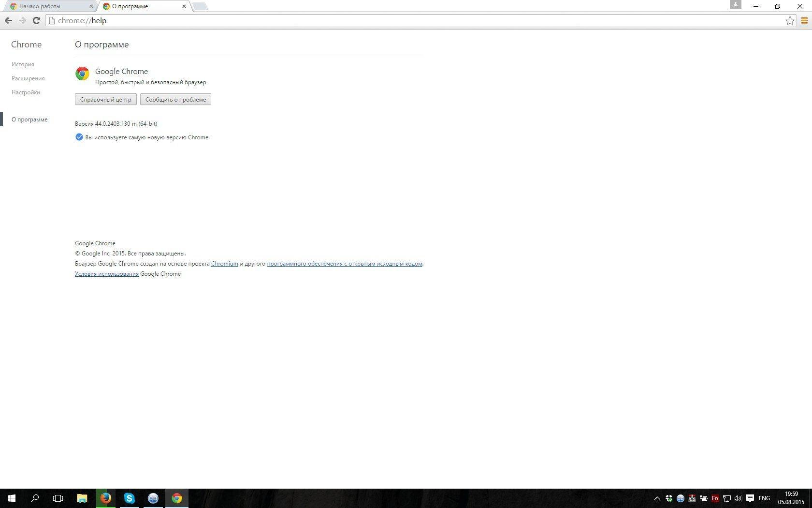
Task: Open Расширения in the sidebar
Action: (28, 78)
